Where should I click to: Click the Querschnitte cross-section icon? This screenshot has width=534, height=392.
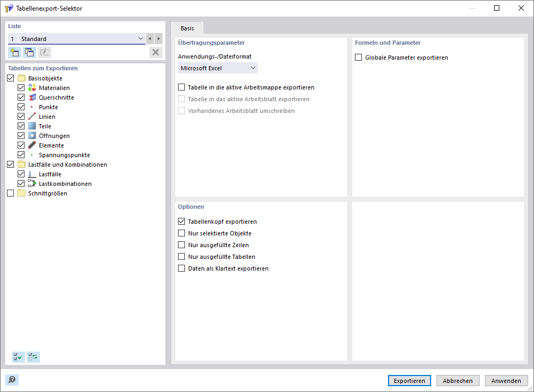click(32, 97)
